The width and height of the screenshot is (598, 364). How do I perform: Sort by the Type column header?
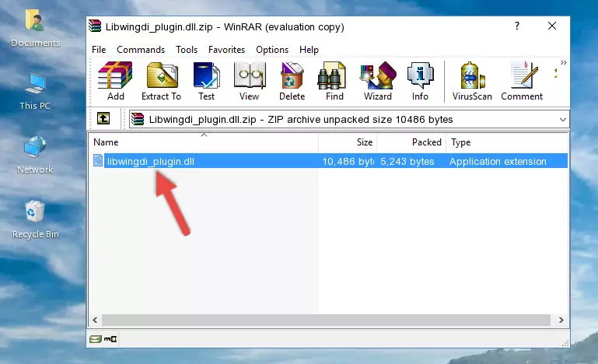click(507, 142)
